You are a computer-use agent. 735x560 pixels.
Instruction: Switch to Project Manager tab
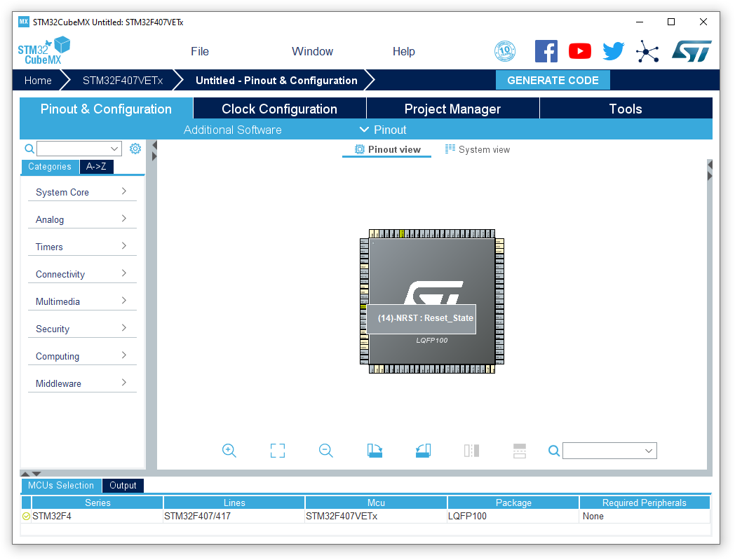coord(453,109)
